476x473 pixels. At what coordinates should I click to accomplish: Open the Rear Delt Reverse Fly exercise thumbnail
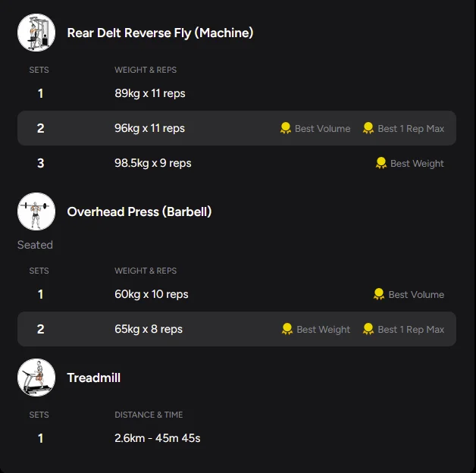pos(36,33)
